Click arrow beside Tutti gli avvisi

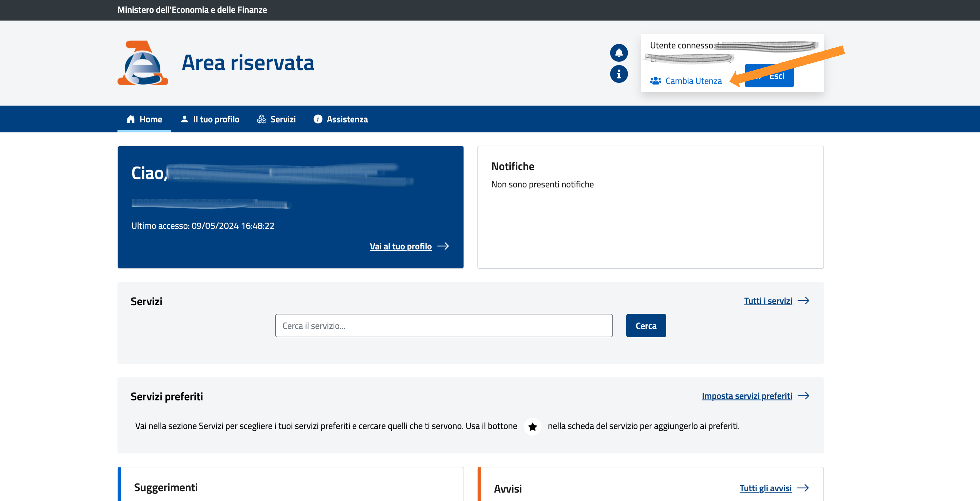(x=803, y=488)
